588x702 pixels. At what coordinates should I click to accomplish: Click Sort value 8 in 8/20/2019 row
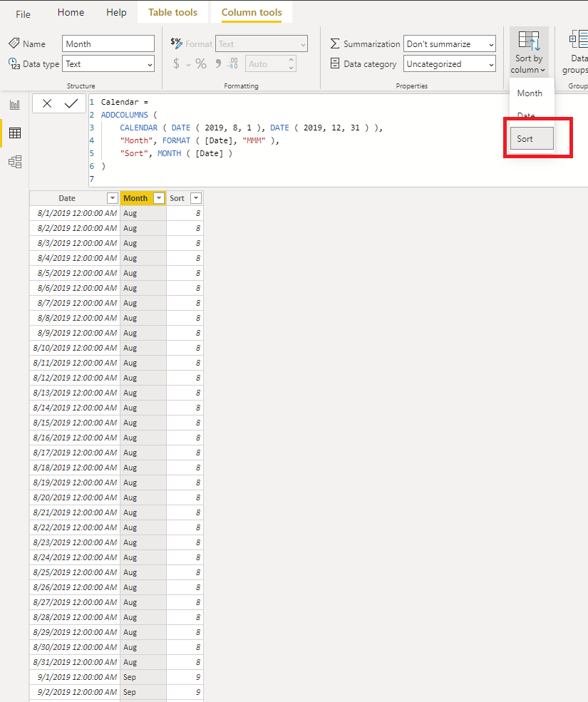click(185, 497)
